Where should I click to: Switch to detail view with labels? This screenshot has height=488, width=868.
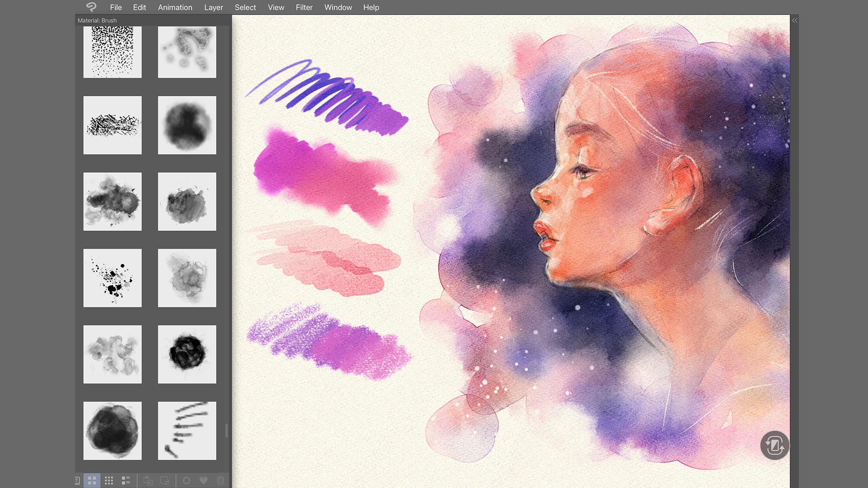click(x=126, y=480)
